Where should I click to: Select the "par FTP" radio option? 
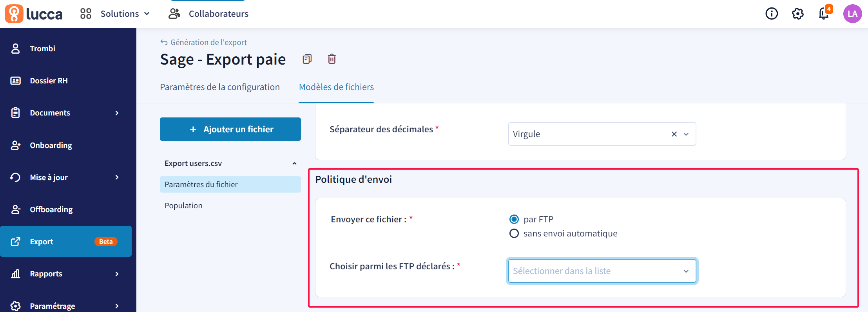514,219
